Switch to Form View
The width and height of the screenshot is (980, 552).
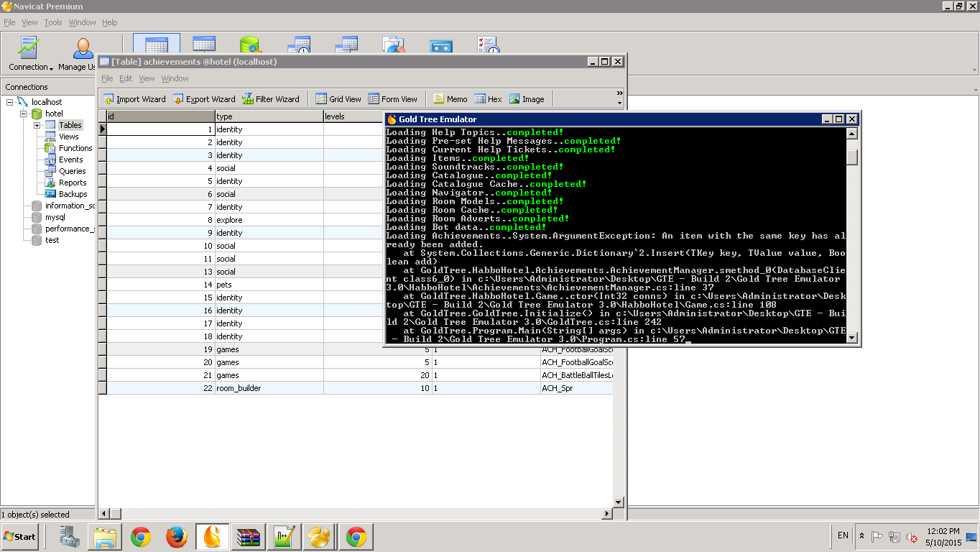tap(392, 99)
